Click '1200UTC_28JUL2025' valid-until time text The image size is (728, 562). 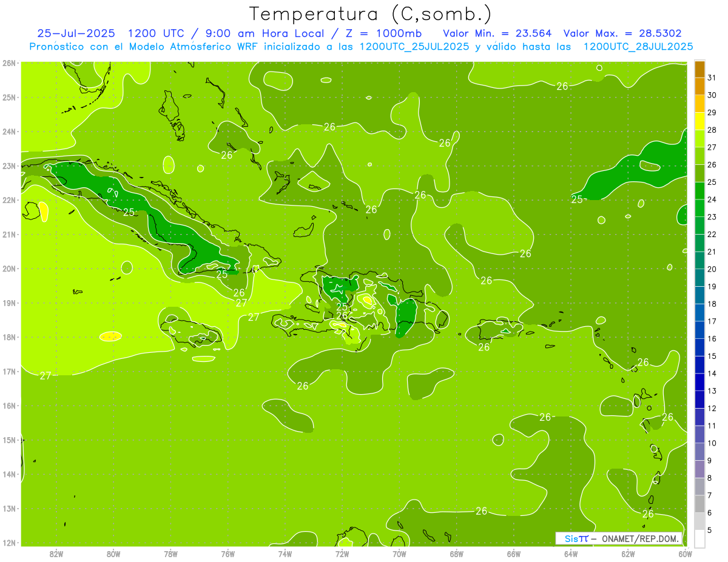click(638, 46)
